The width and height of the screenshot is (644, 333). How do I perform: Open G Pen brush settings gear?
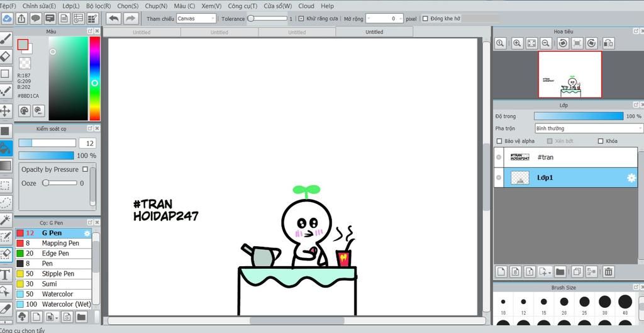87,233
